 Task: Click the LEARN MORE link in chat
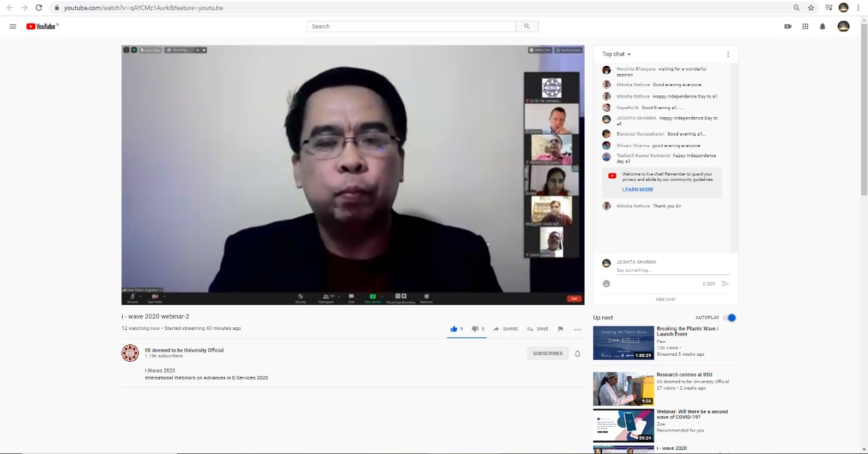tap(637, 190)
